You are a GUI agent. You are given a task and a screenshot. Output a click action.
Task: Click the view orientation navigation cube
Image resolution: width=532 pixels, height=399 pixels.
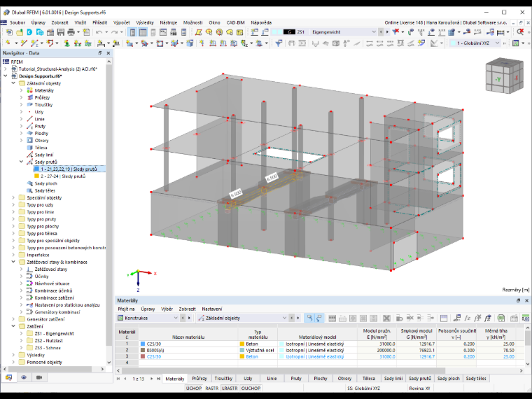pyautogui.click(x=504, y=76)
